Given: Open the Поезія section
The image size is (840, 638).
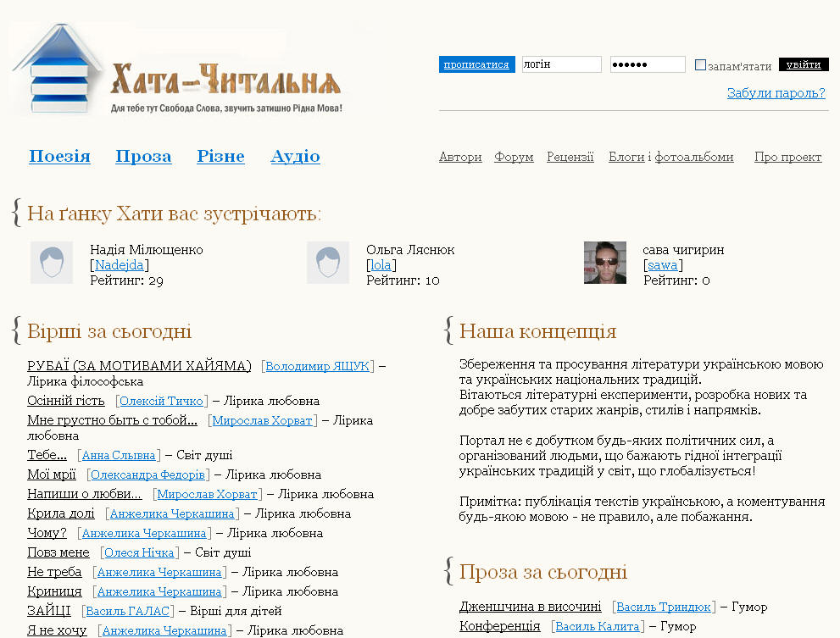Looking at the screenshot, I should tap(59, 156).
